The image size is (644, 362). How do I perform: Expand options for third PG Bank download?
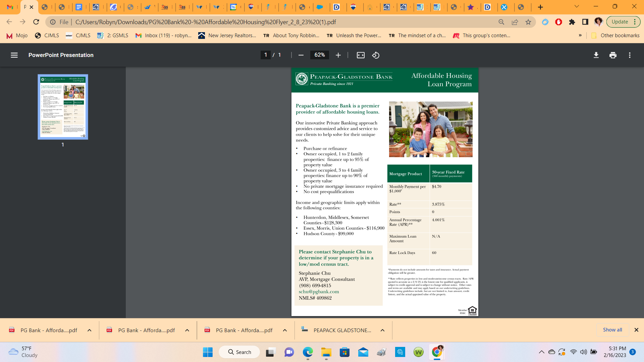pos(285,330)
